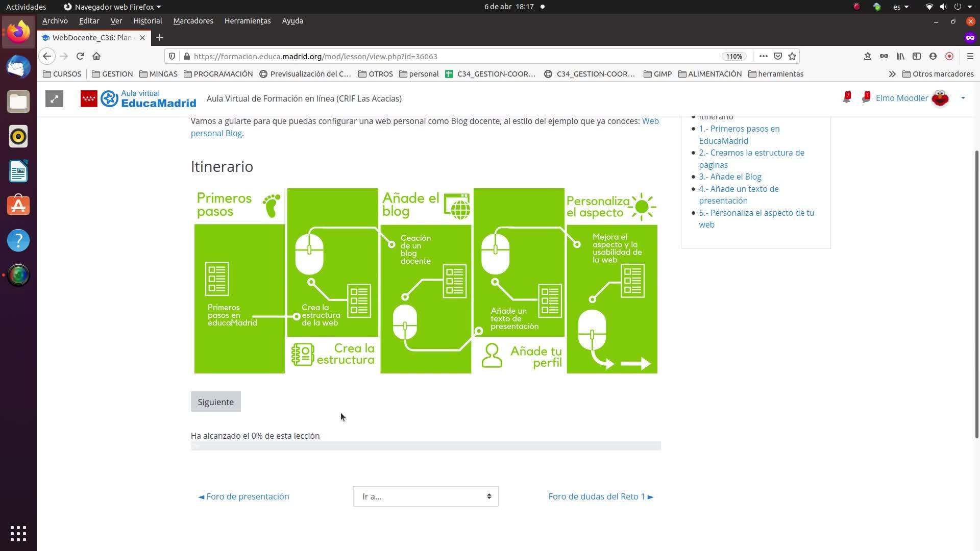Screen dimensions: 980x551
Task: Toggle the Firefox sidebar view icon
Action: click(917, 56)
